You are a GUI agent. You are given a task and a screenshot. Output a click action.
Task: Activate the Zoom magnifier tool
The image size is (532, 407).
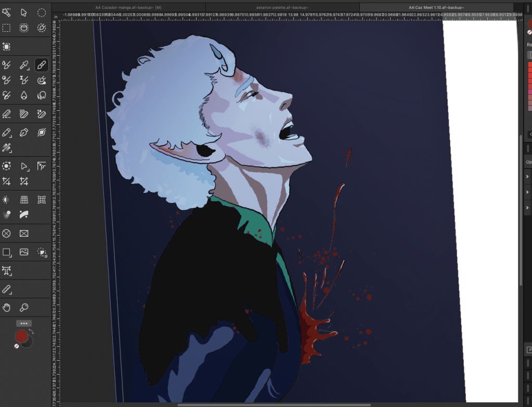point(24,307)
